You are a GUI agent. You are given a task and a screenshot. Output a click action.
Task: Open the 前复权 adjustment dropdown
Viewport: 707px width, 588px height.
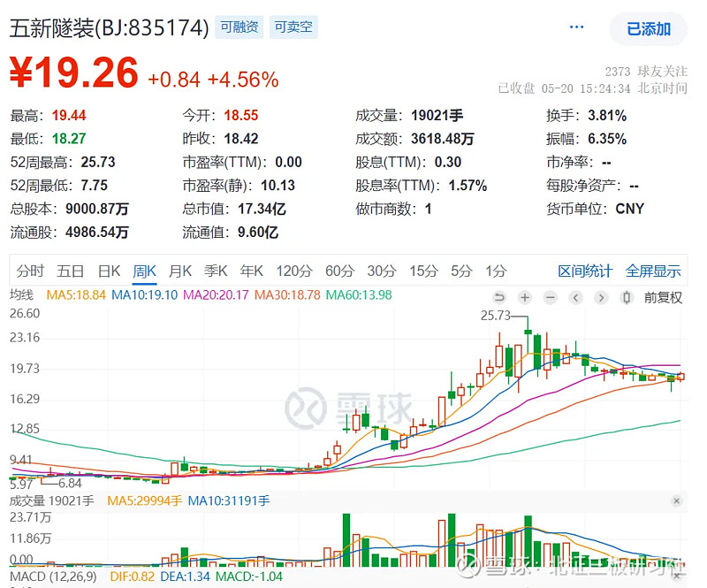pos(663,297)
